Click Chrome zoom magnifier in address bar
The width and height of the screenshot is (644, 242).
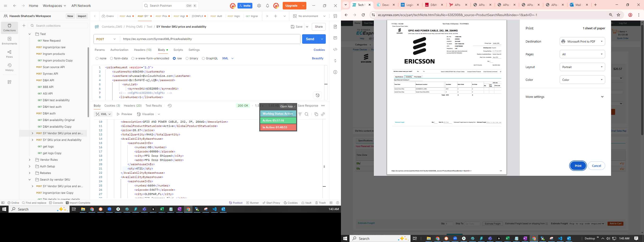click(x=611, y=15)
